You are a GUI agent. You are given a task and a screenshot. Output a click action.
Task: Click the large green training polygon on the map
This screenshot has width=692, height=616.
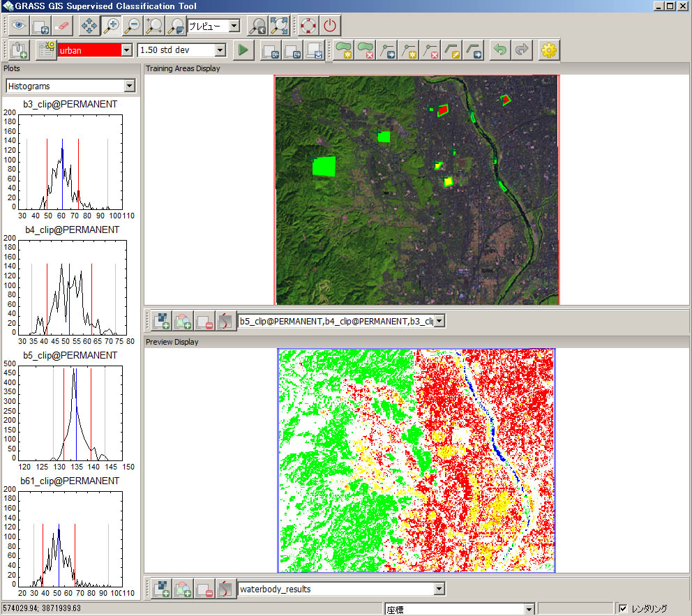click(324, 166)
